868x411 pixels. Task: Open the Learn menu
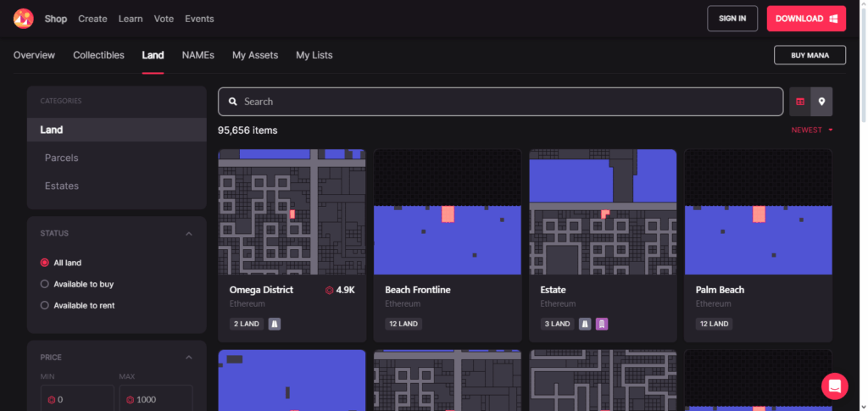(x=131, y=19)
